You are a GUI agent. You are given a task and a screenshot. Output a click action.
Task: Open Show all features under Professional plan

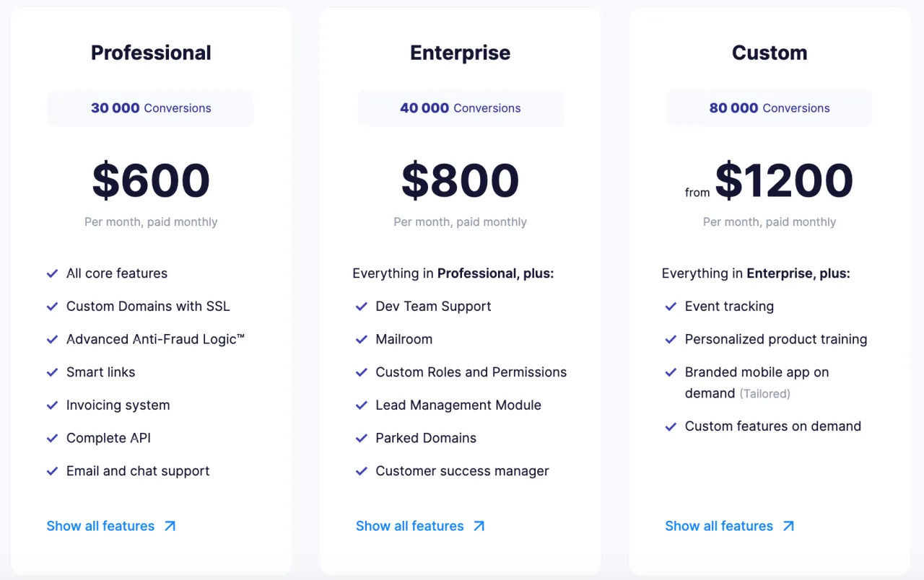(x=111, y=526)
